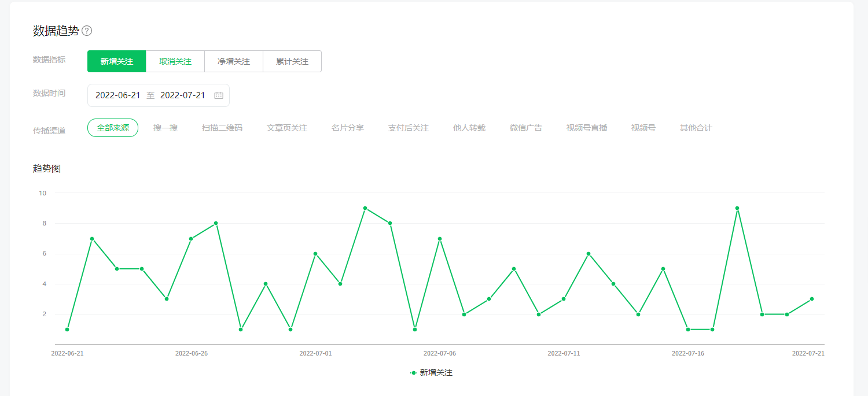Click the 2022-07-16 x-axis label
868x396 pixels.
pyautogui.click(x=688, y=353)
